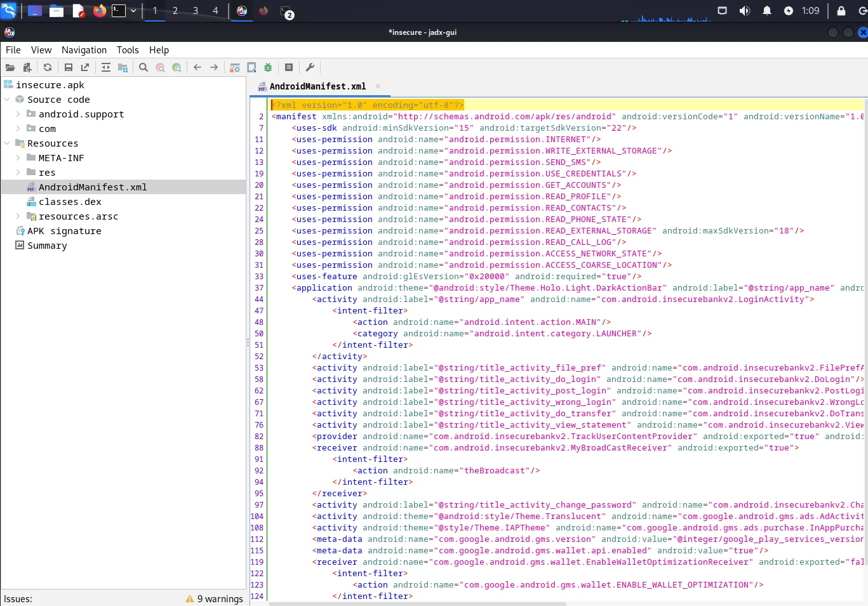
Task: Expand the META-INF folder
Action: pyautogui.click(x=18, y=158)
